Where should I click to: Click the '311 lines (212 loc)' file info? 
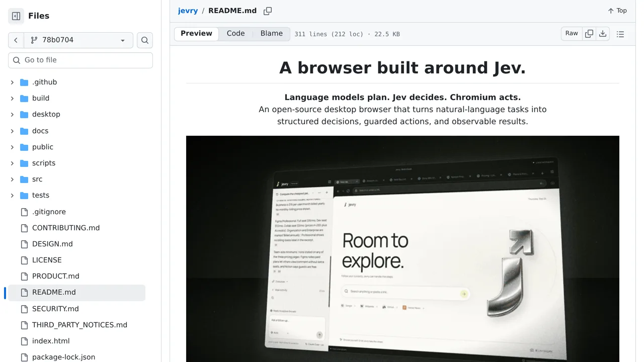(329, 34)
